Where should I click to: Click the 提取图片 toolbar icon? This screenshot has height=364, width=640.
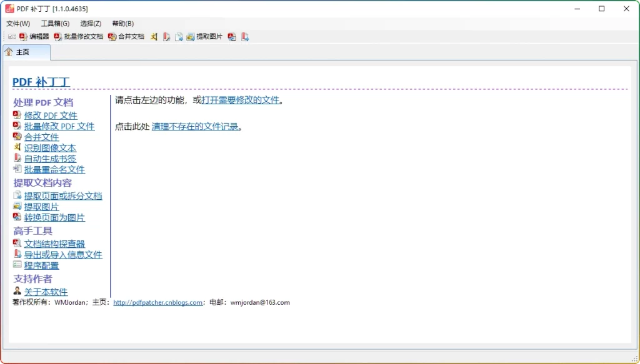tap(199, 36)
